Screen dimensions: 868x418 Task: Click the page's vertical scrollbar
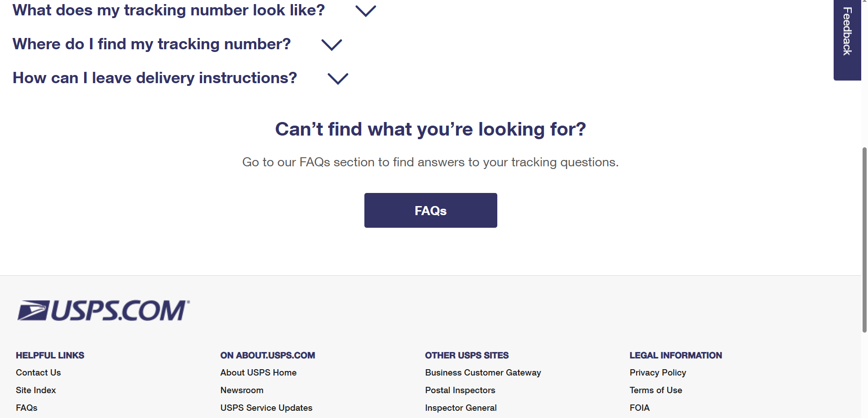864,240
